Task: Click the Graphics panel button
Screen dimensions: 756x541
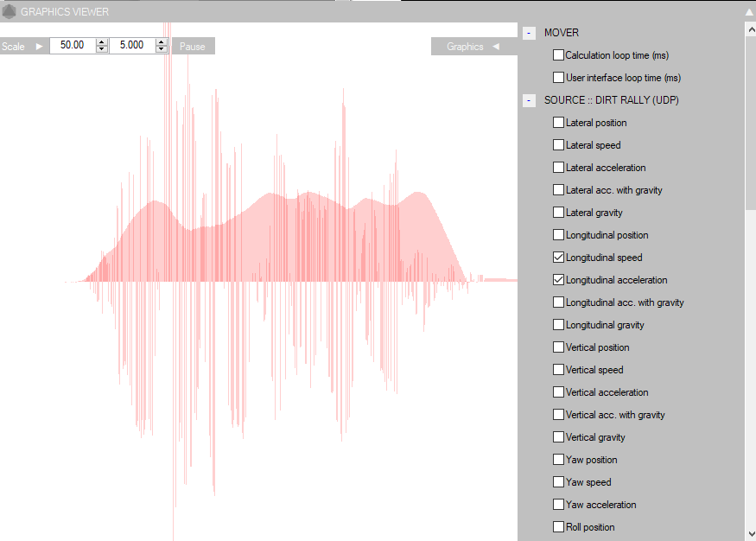Action: pos(465,47)
